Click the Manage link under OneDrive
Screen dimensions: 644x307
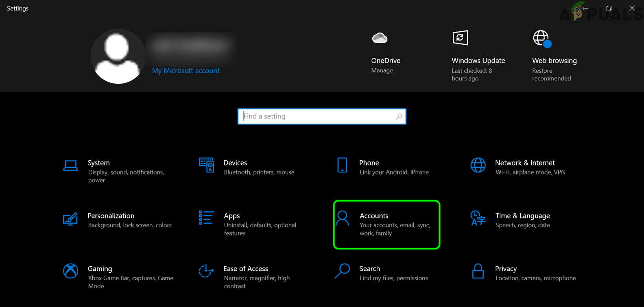coord(382,70)
